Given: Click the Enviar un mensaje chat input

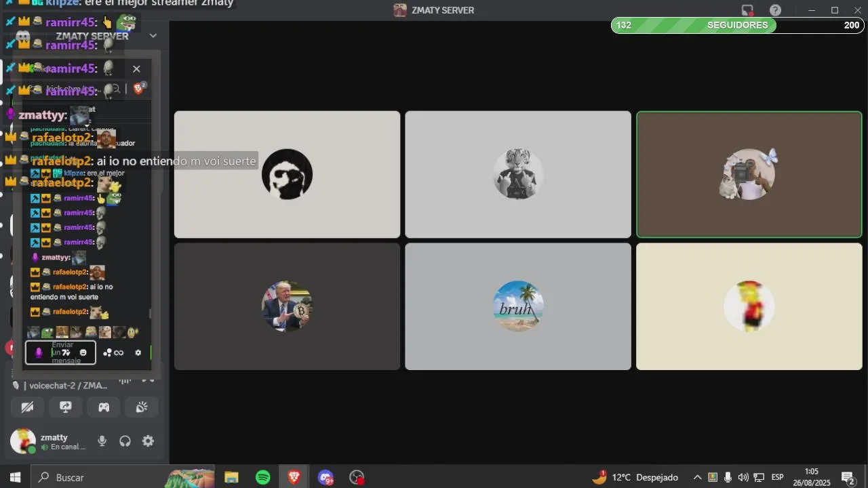Looking at the screenshot, I should point(61,352).
